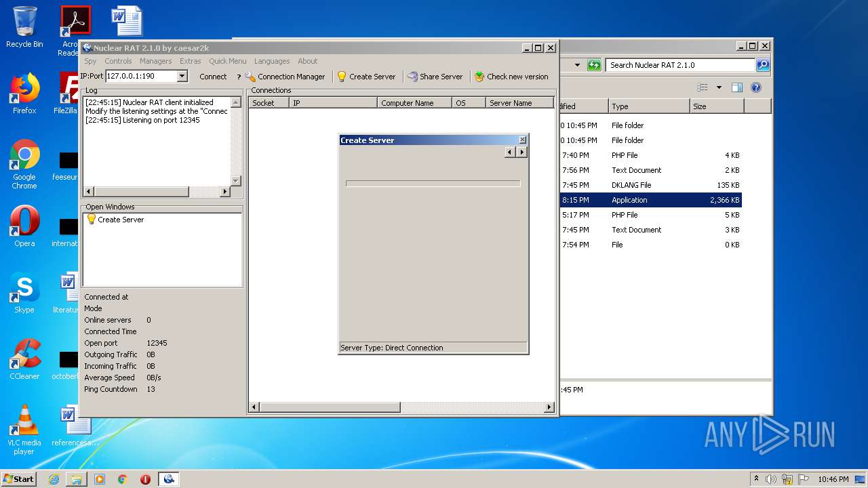Select the 2 KB Text Document row
The height and width of the screenshot is (488, 868).
click(x=651, y=170)
